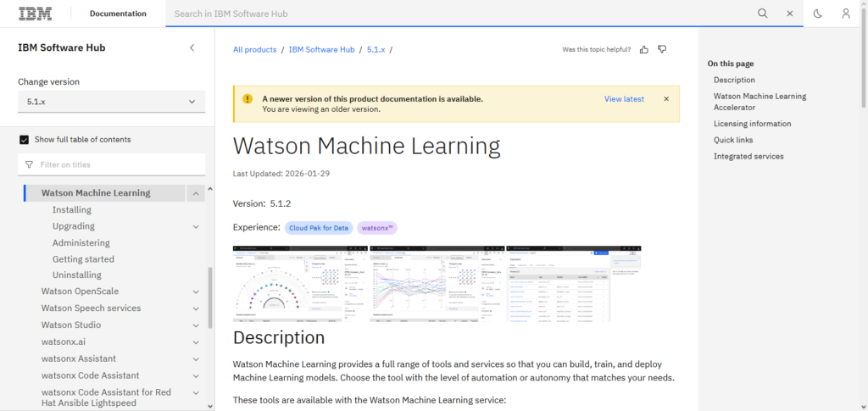Click the View latest link
This screenshot has height=411, width=868.
tap(624, 99)
